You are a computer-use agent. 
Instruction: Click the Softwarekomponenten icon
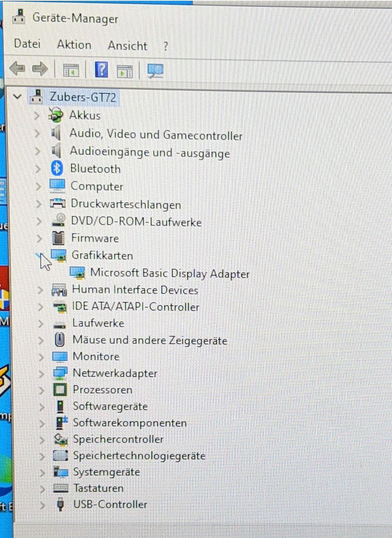point(61,422)
